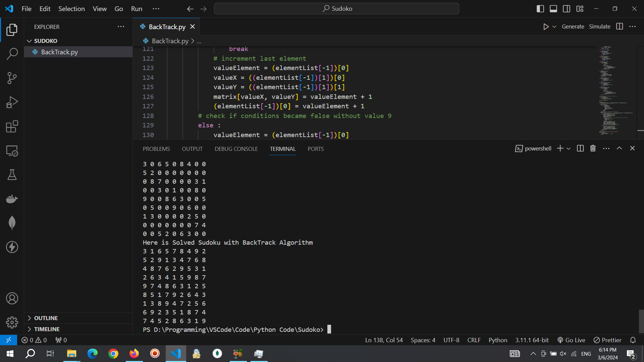Start Go Live server
The width and height of the screenshot is (644, 362).
click(571, 340)
